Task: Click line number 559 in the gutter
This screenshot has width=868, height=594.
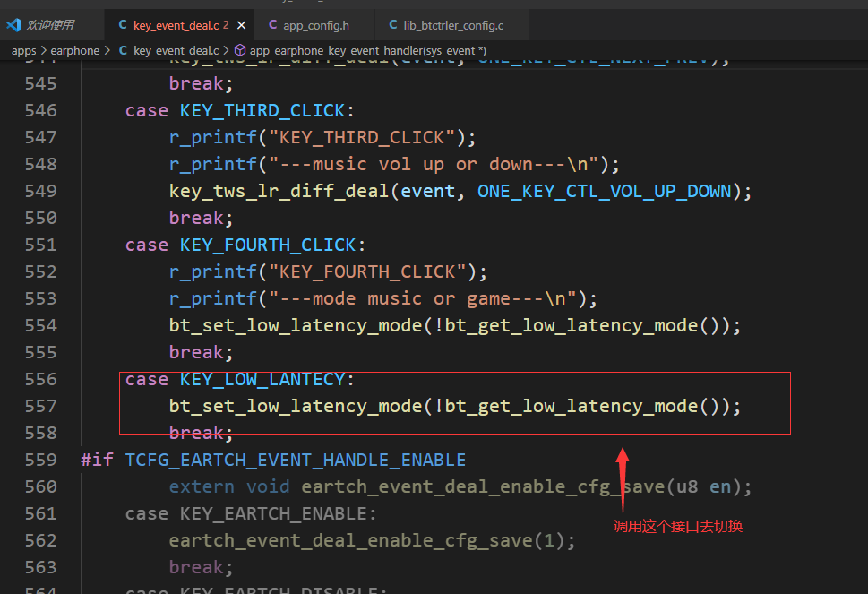Action: [x=41, y=460]
